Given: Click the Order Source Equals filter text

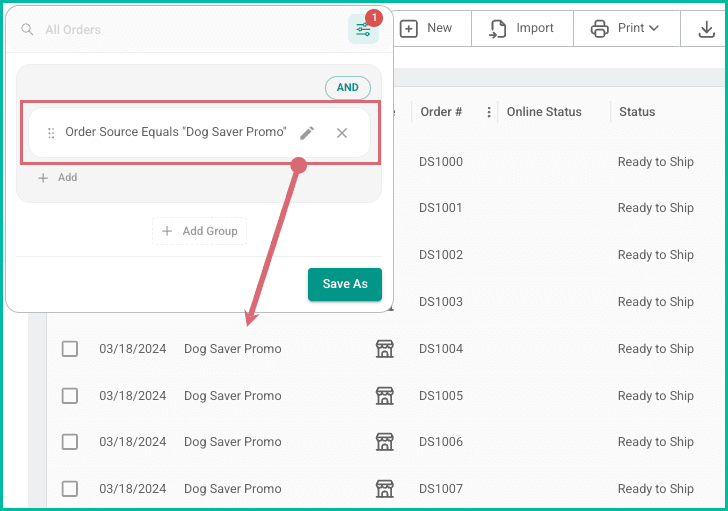Looking at the screenshot, I should pos(176,132).
